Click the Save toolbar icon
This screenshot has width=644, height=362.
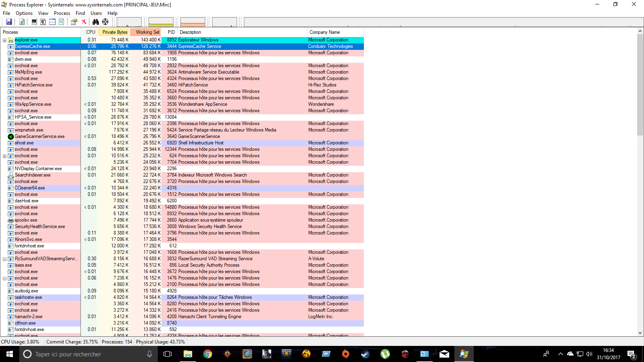9,22
